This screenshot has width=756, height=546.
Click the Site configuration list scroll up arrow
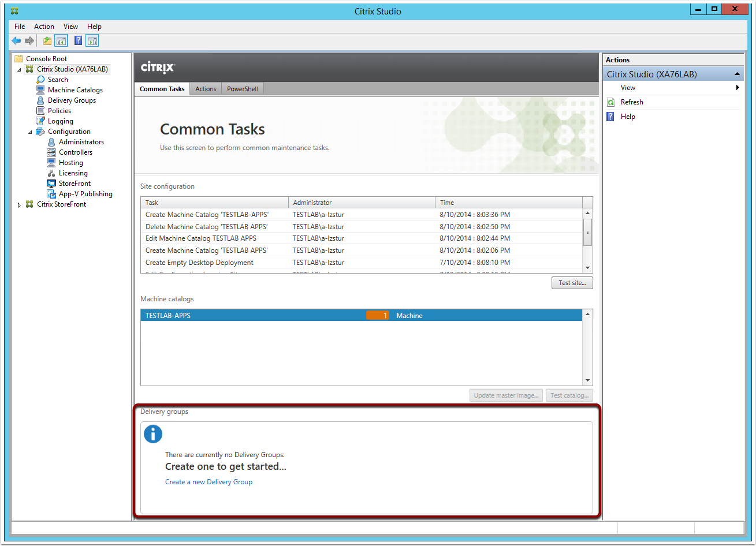point(588,213)
